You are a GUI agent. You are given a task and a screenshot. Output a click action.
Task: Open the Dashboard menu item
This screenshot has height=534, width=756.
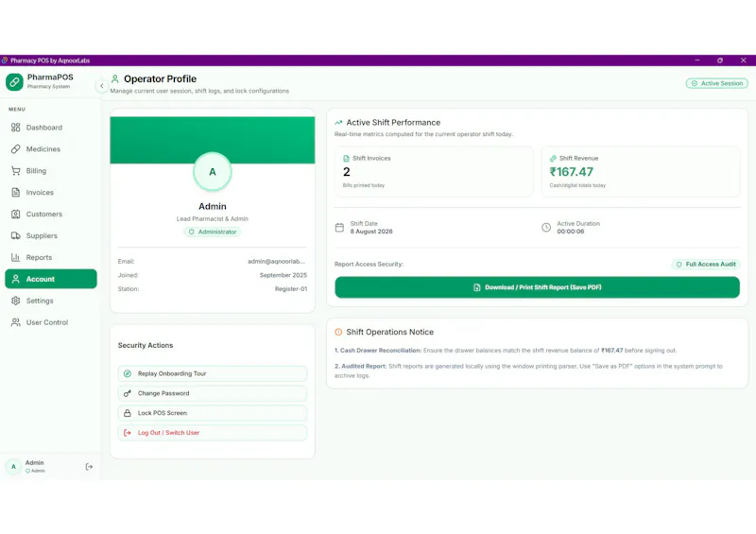51,128
